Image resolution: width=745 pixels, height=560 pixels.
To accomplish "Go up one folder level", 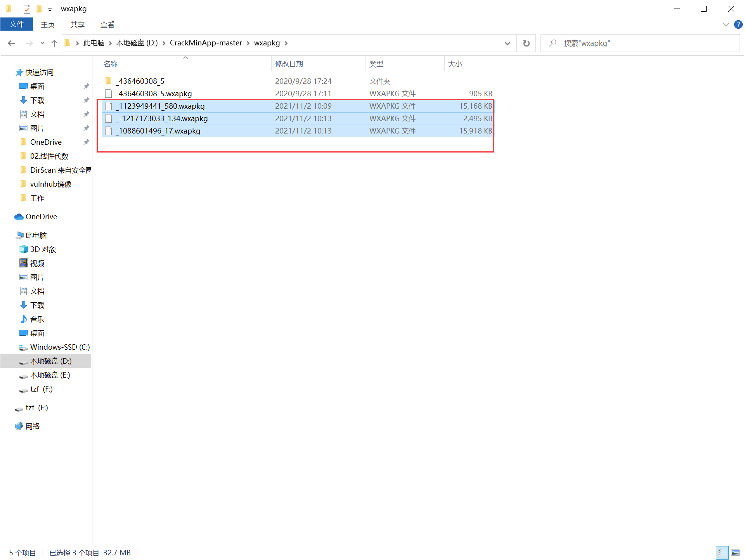I will coord(54,43).
